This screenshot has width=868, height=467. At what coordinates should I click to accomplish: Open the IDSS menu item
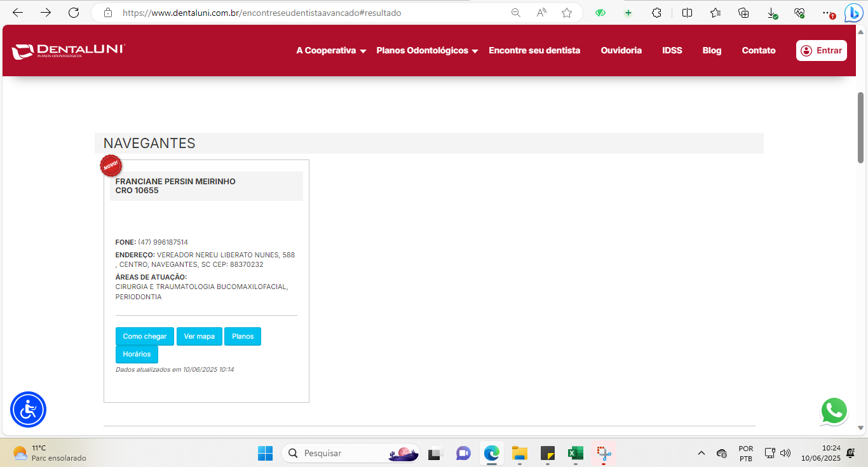pyautogui.click(x=672, y=51)
